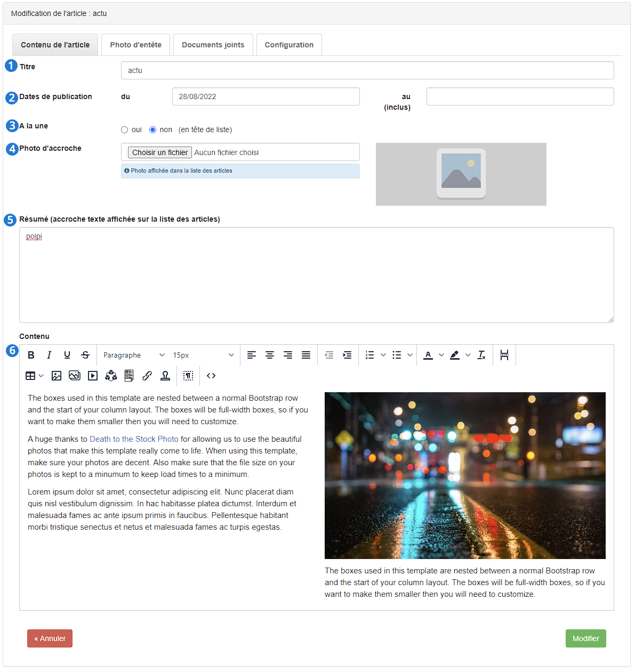Toggle strikethrough text formatting
This screenshot has width=635, height=672.
[x=85, y=355]
